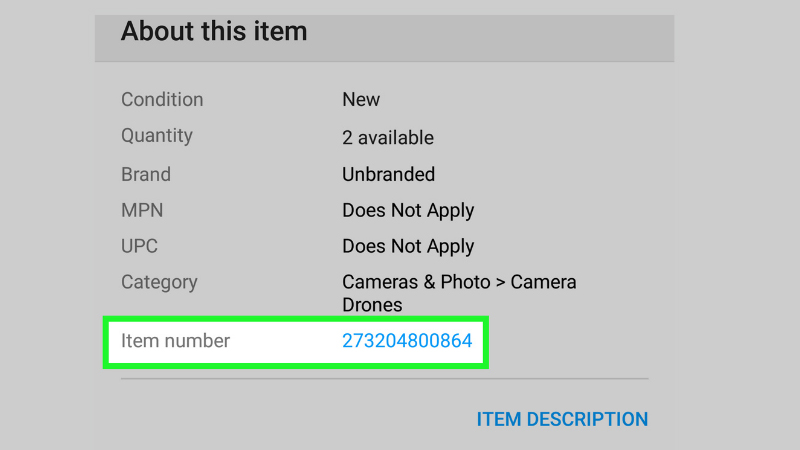Viewport: 800px width, 450px height.
Task: Select the Cameras & Photo category text
Action: point(416,282)
